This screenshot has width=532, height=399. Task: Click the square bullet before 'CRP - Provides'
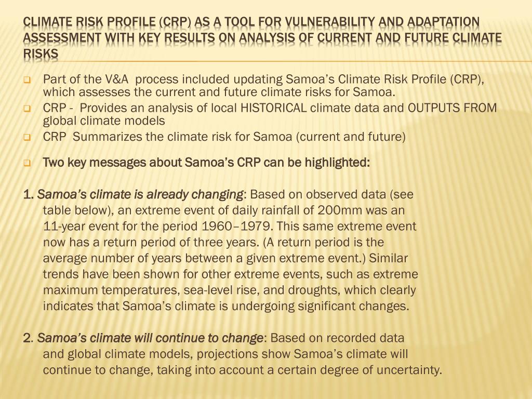(27, 109)
